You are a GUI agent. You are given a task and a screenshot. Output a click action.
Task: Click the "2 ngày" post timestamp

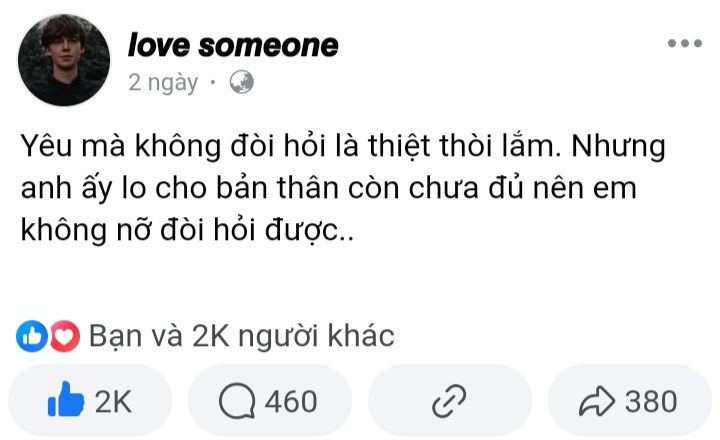163,83
